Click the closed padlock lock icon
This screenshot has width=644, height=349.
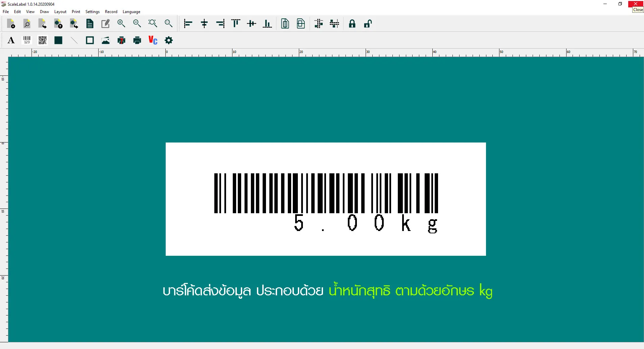[x=352, y=23]
